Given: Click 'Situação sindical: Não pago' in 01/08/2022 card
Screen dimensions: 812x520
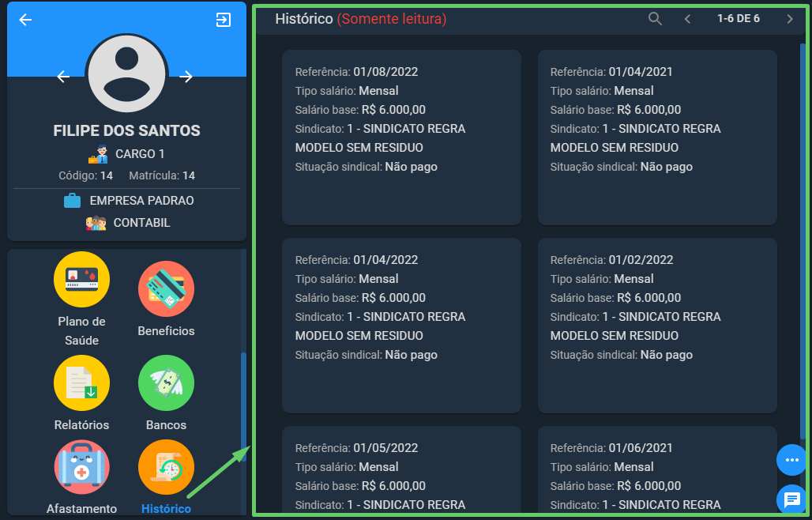Looking at the screenshot, I should (367, 167).
